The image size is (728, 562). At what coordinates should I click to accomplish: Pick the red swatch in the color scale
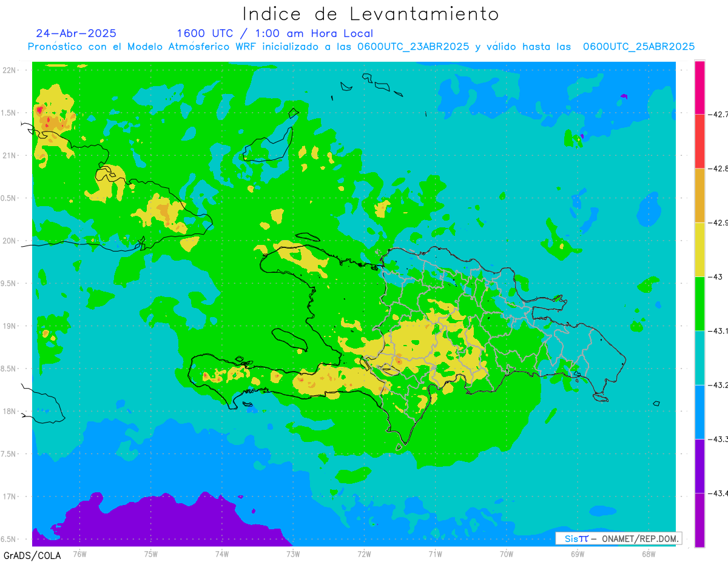(x=699, y=141)
